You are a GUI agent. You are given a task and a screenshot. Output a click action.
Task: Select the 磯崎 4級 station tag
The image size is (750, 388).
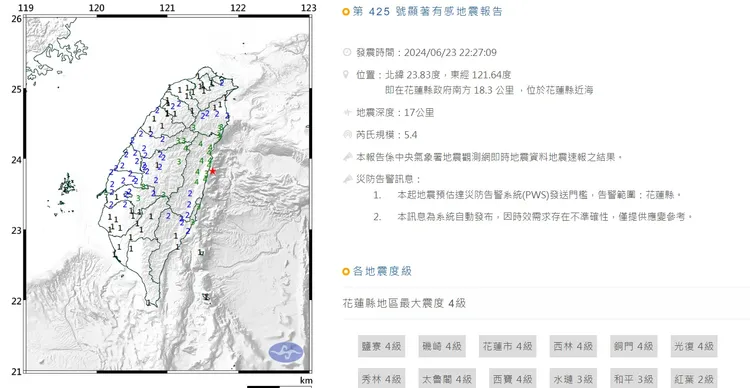[x=441, y=346]
